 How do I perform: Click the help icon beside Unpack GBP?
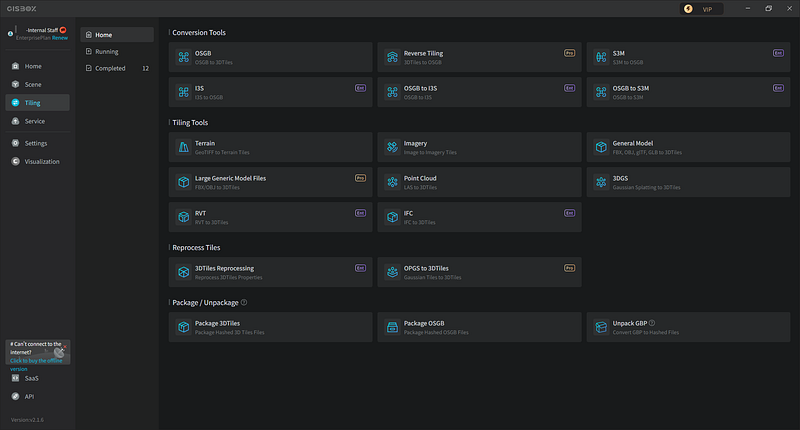click(652, 323)
